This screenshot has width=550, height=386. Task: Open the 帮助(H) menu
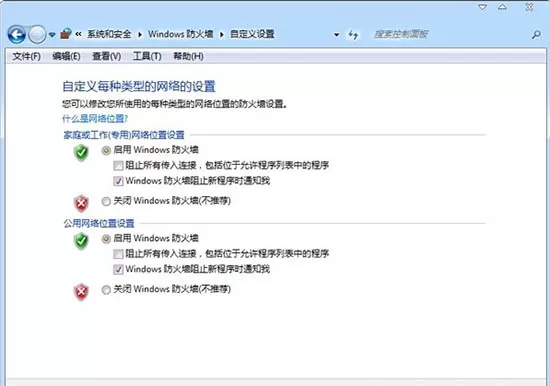point(188,56)
